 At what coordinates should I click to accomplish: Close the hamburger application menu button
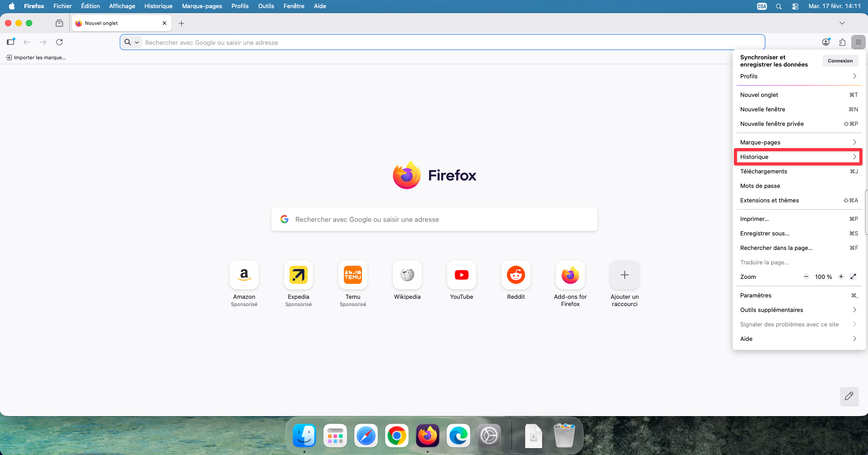pos(858,42)
